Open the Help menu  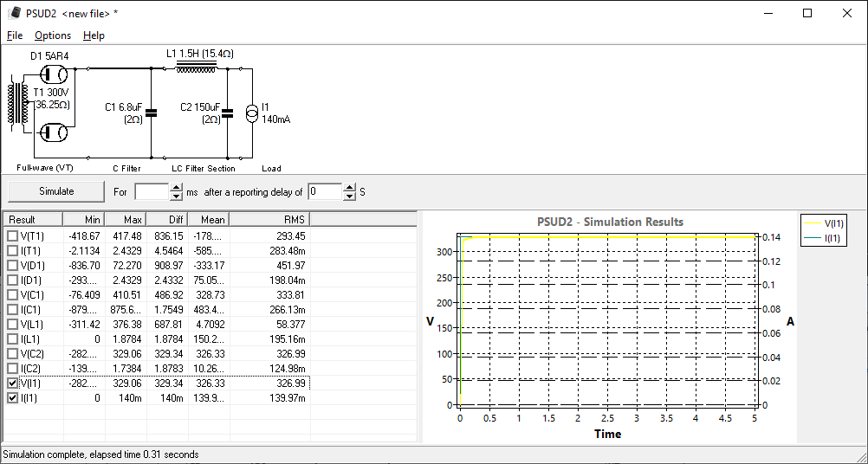(94, 35)
